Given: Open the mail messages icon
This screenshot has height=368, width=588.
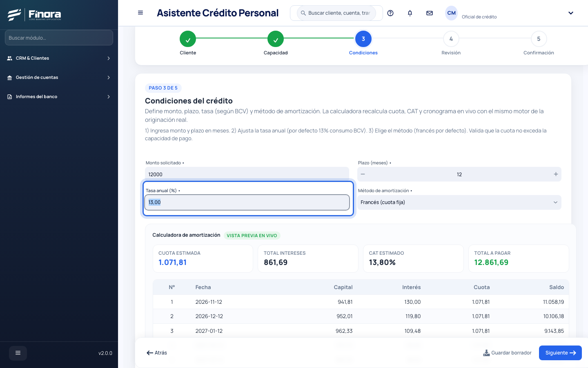Looking at the screenshot, I should click(x=430, y=13).
